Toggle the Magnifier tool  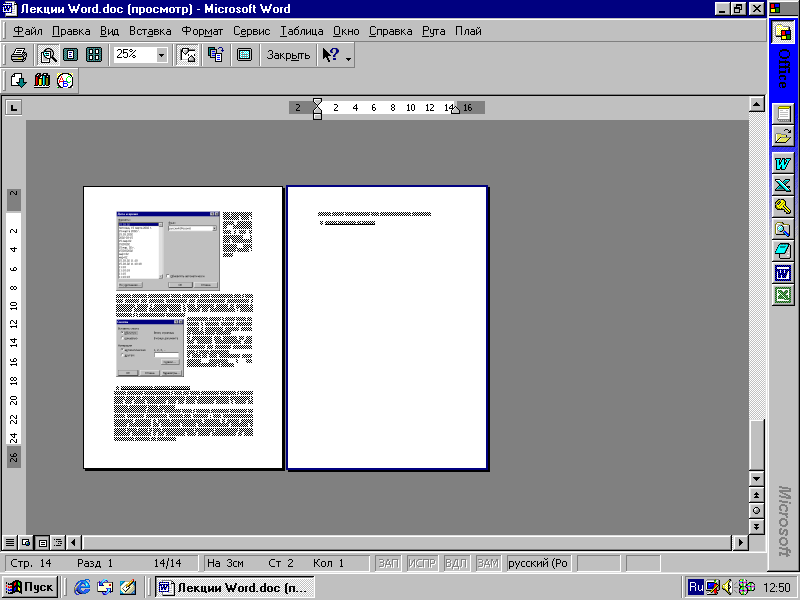[x=48, y=55]
